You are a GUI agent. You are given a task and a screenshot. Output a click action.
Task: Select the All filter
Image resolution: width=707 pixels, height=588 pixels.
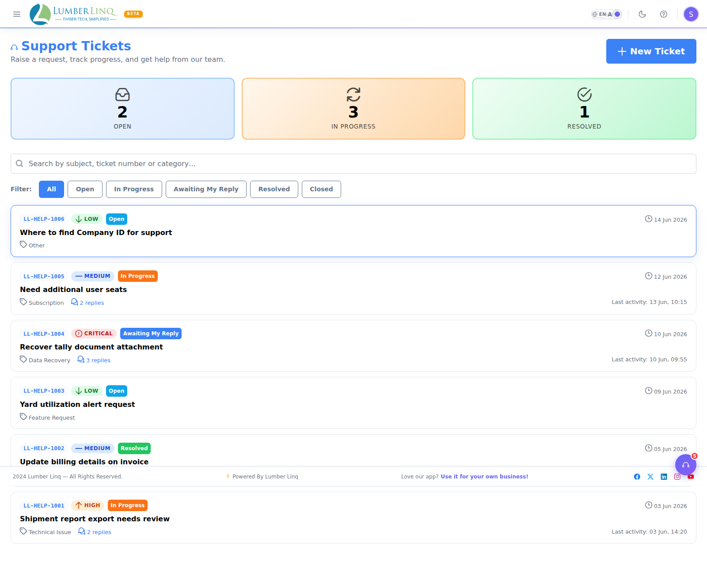[x=51, y=189]
